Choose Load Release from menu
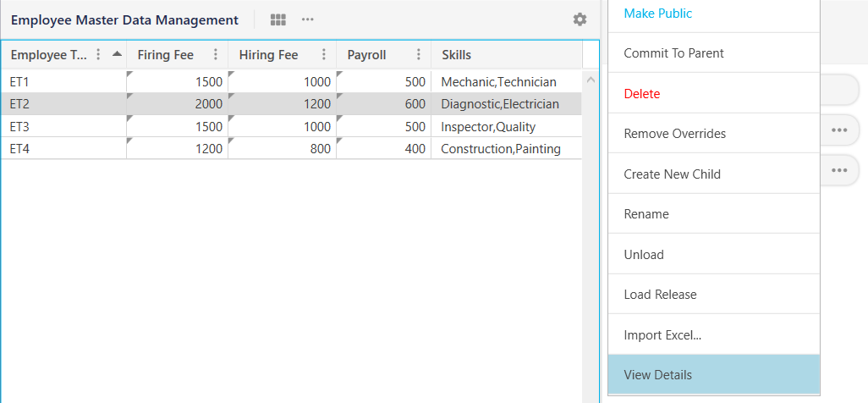 point(713,295)
